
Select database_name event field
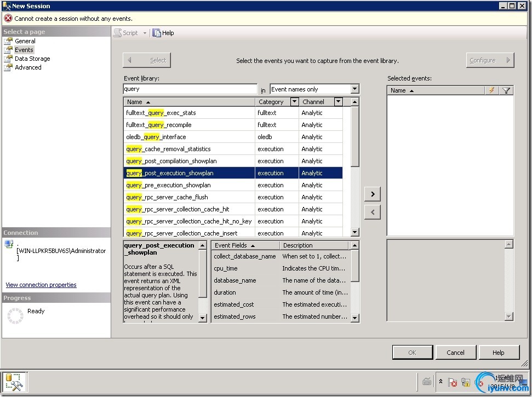pos(235,280)
